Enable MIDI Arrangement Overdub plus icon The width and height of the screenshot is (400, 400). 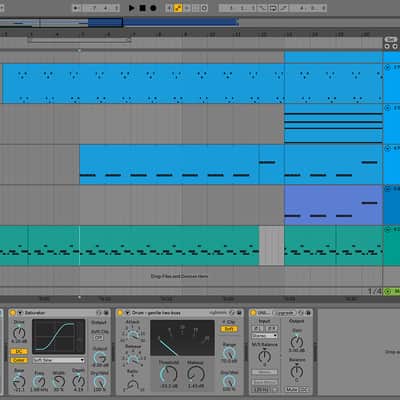tap(169, 8)
